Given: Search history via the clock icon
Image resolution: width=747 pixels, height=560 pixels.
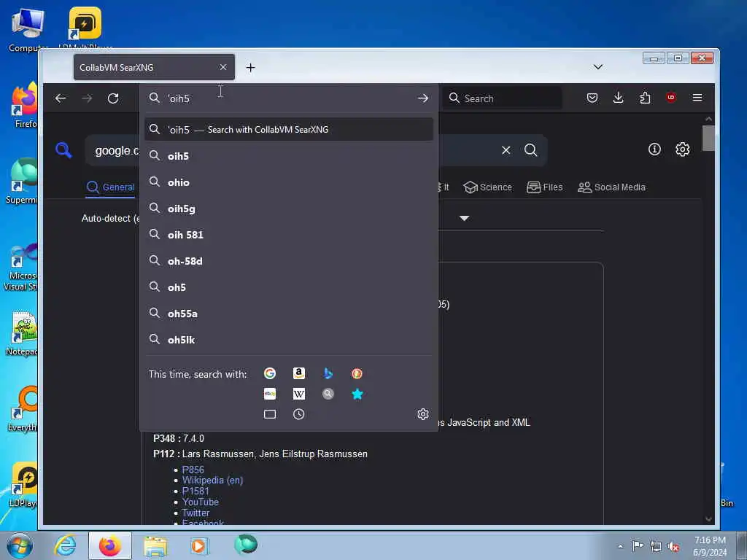Looking at the screenshot, I should tap(298, 414).
